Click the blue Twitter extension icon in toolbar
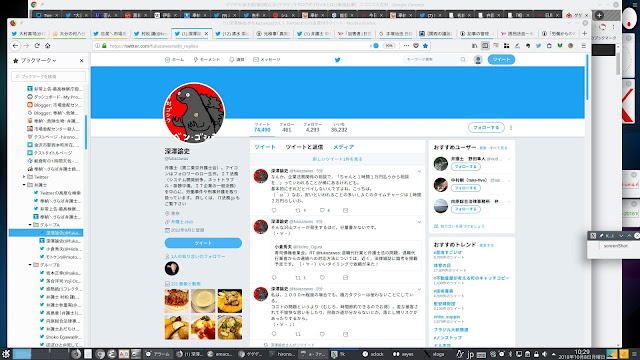Screen dimensions: 640x360 (538, 46)
